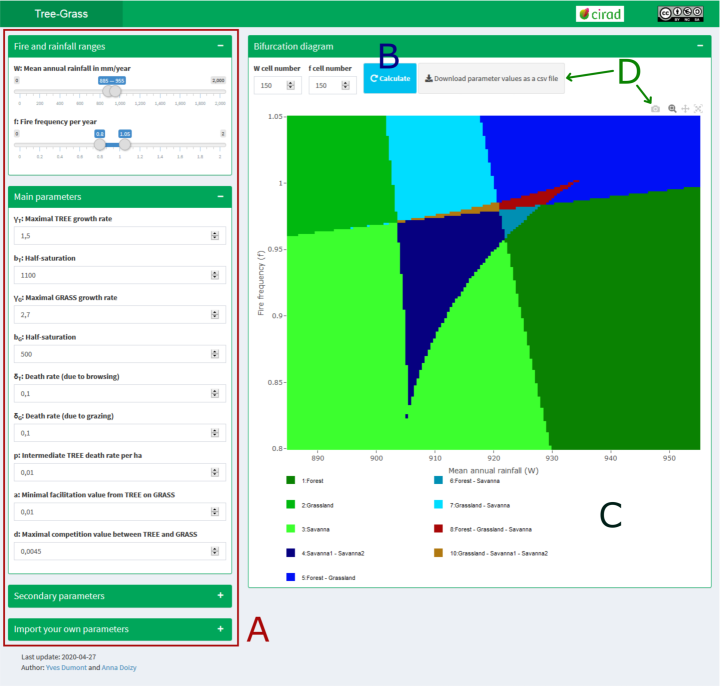Click the Death rate due to browsing field

click(119, 394)
